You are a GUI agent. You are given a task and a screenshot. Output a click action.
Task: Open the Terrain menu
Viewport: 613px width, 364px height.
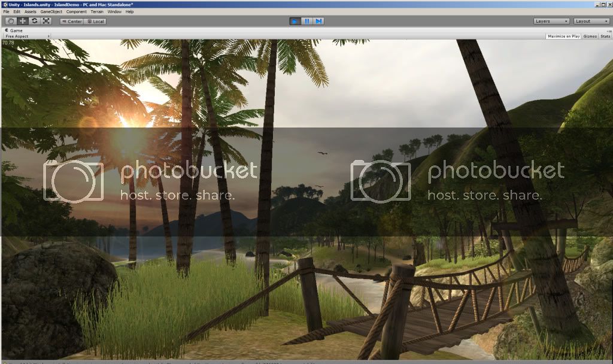pyautogui.click(x=97, y=12)
